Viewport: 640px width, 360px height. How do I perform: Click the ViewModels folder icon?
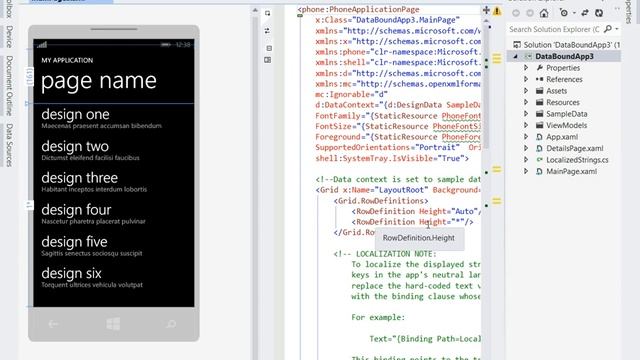(x=540, y=125)
